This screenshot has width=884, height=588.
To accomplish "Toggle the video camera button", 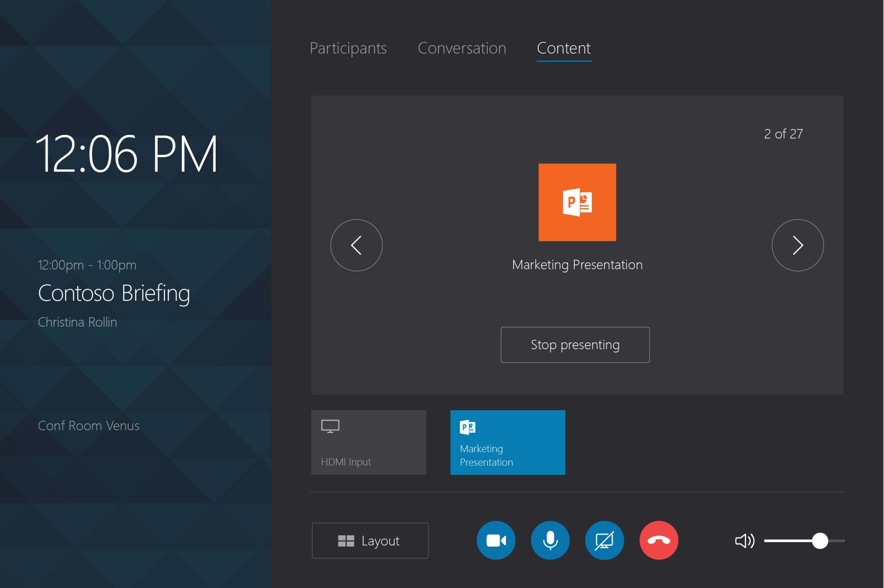I will [496, 540].
